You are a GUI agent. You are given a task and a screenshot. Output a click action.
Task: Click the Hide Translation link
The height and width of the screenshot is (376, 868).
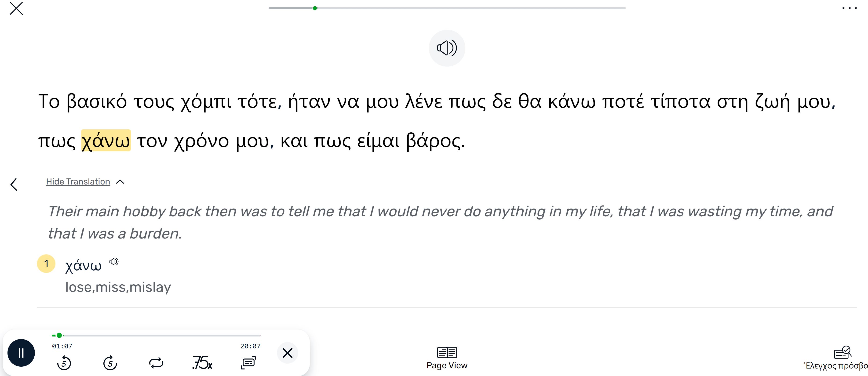(78, 182)
